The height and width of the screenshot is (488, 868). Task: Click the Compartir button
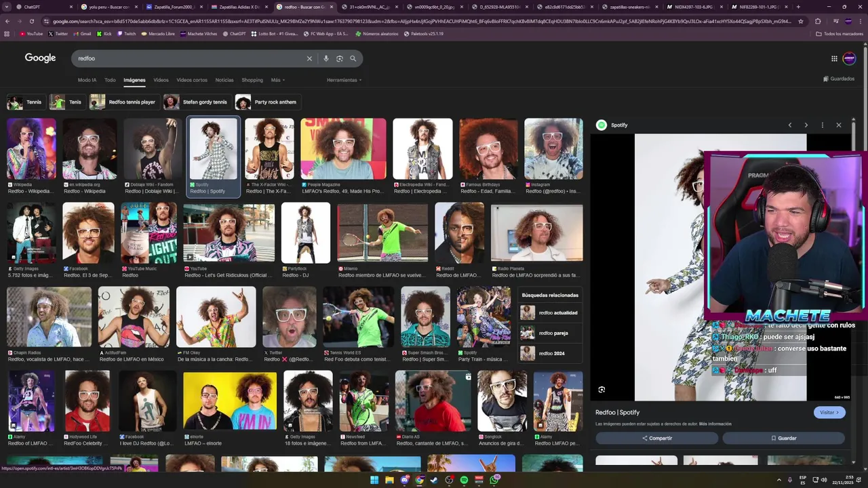pos(656,439)
